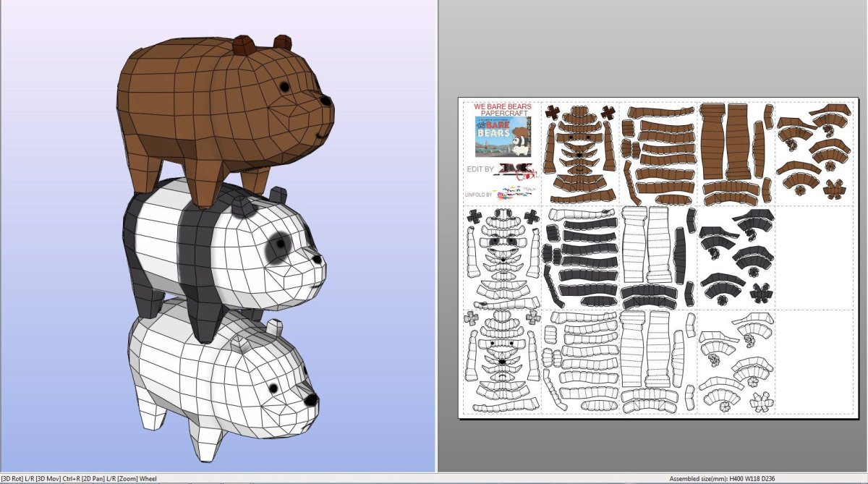Click the blue background beside the stacked bears
The width and height of the screenshot is (868, 484).
pos(58,289)
